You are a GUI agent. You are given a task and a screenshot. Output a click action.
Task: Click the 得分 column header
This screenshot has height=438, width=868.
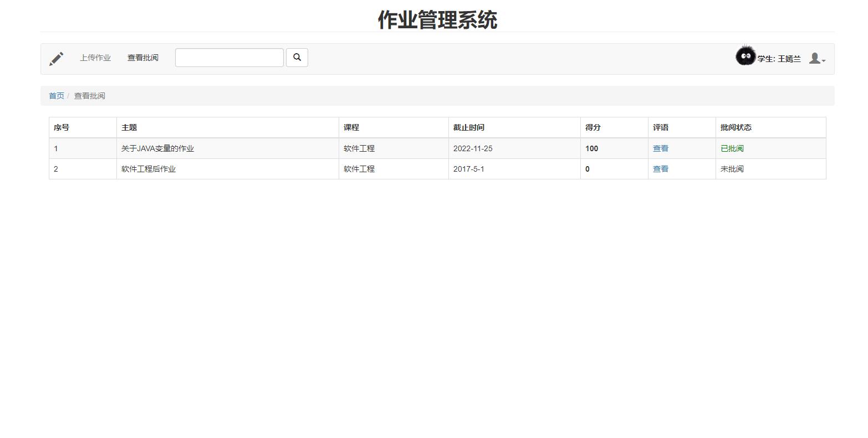(x=593, y=127)
